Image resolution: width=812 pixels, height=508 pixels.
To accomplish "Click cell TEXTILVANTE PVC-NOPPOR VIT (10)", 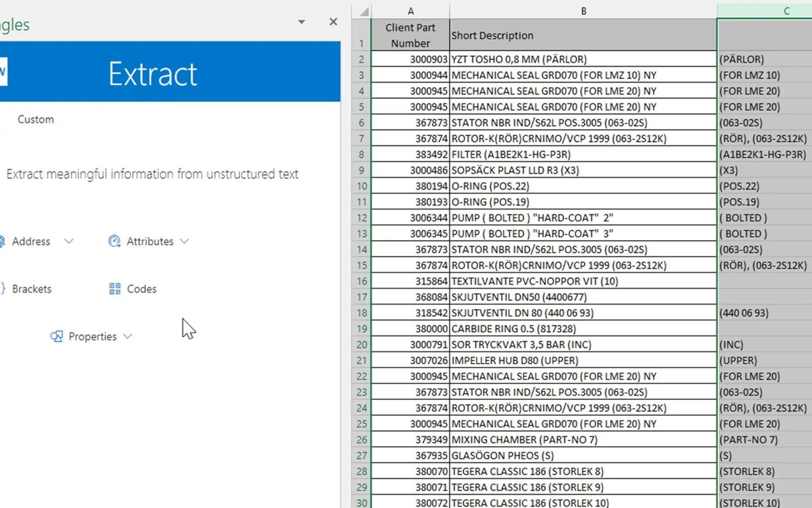I will click(583, 281).
